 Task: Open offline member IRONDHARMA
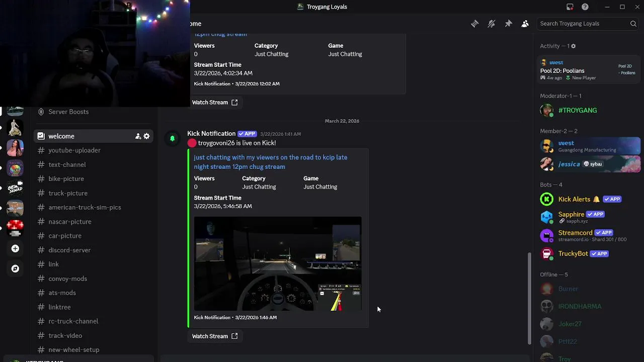click(590, 306)
